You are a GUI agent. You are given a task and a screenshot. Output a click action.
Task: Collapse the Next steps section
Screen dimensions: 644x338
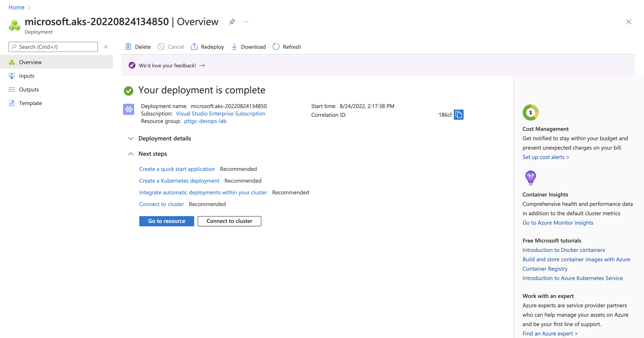[x=131, y=154]
